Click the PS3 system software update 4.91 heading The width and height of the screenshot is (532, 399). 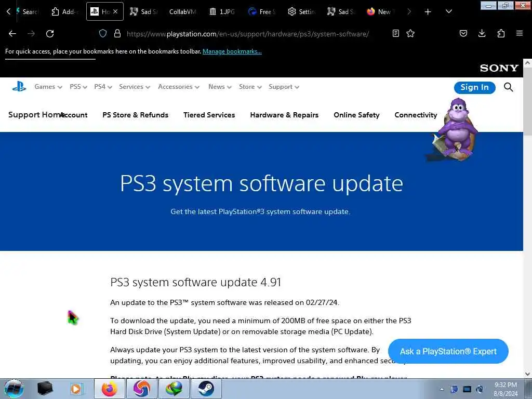[x=196, y=282]
